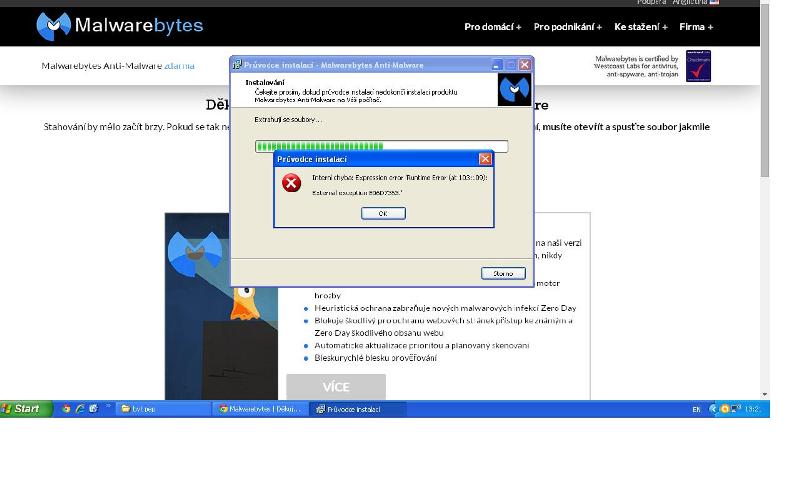
Task: Expand the Pro podnikání menu
Action: [x=567, y=27]
